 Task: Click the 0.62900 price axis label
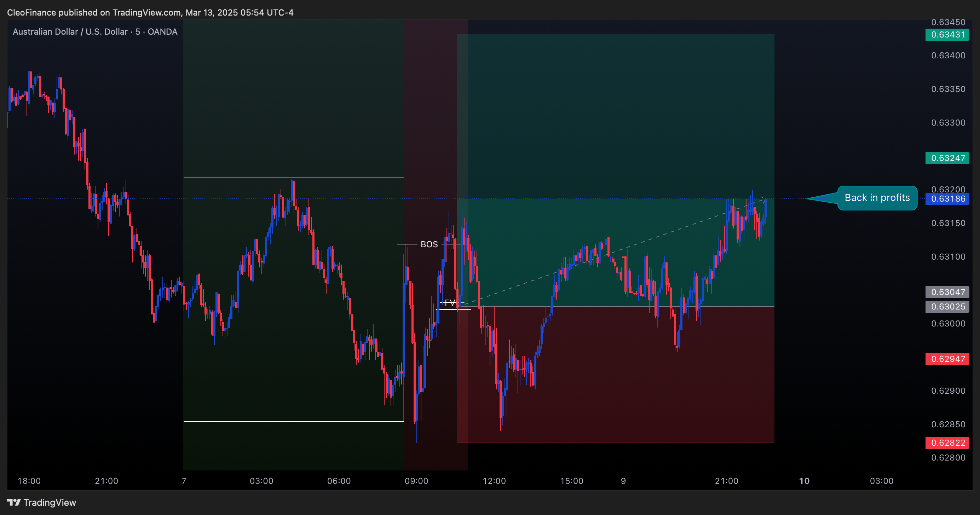(948, 390)
